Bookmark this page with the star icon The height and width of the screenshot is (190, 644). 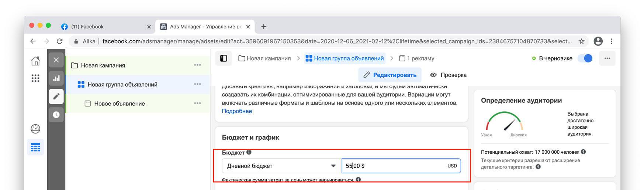pyautogui.click(x=582, y=41)
